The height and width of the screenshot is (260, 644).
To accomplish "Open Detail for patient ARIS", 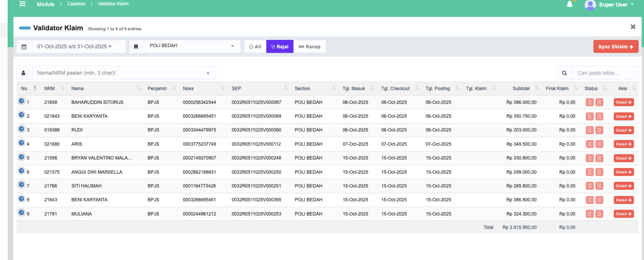I will pos(623,144).
